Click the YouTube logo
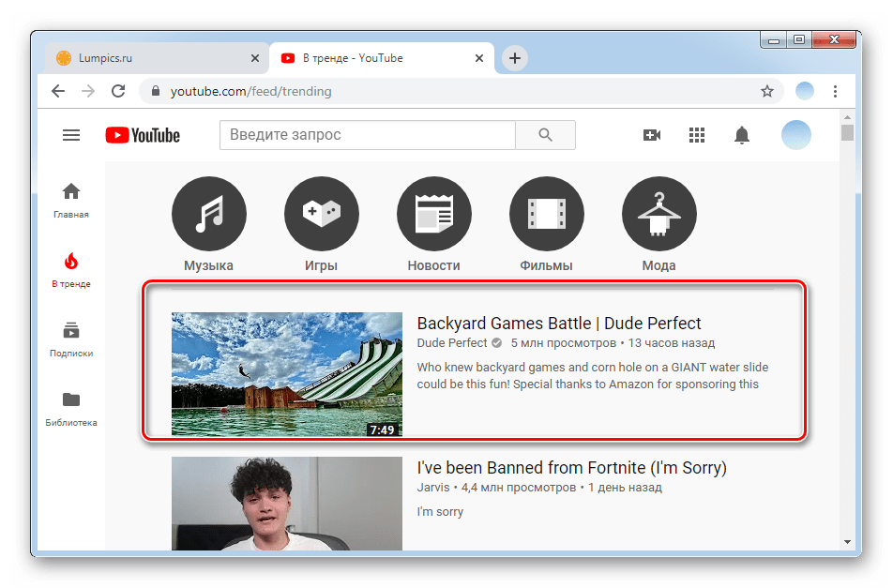The image size is (893, 588). click(x=143, y=135)
